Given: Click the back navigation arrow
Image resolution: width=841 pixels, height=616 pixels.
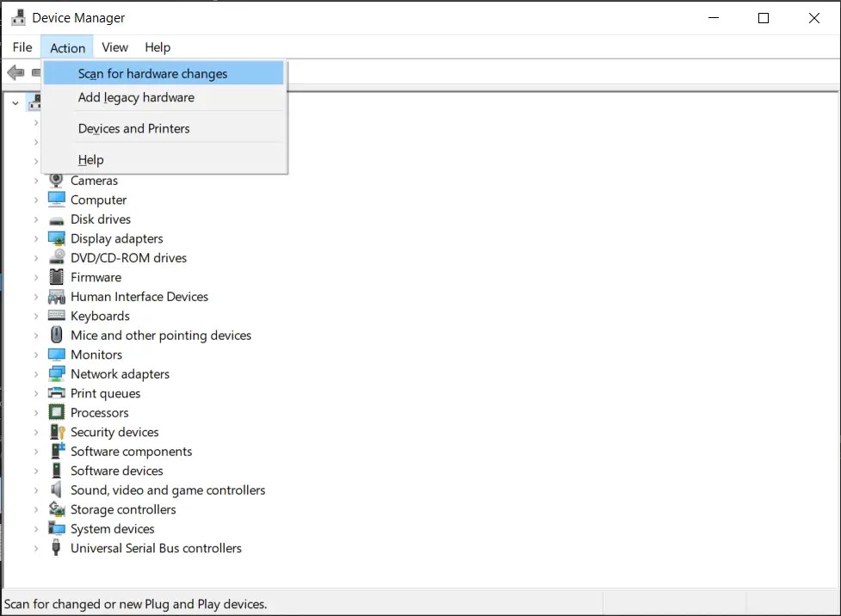Looking at the screenshot, I should click(x=15, y=72).
